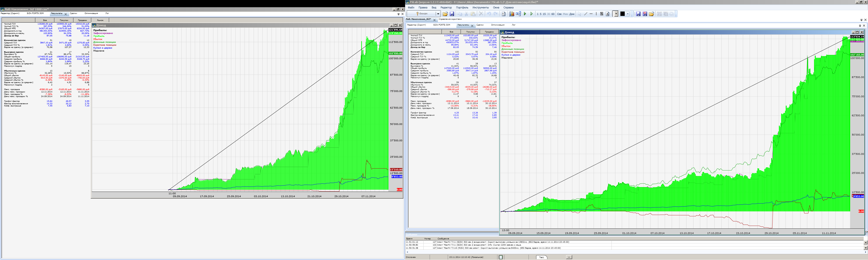
Task: Switch to the Управление скриптами tab
Action: pyautogui.click(x=450, y=19)
